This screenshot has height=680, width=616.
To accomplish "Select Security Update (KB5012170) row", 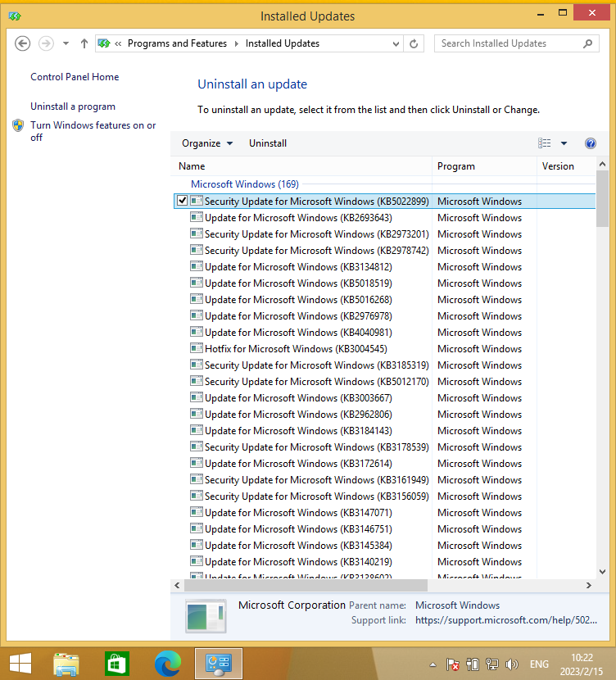I will [385, 382].
